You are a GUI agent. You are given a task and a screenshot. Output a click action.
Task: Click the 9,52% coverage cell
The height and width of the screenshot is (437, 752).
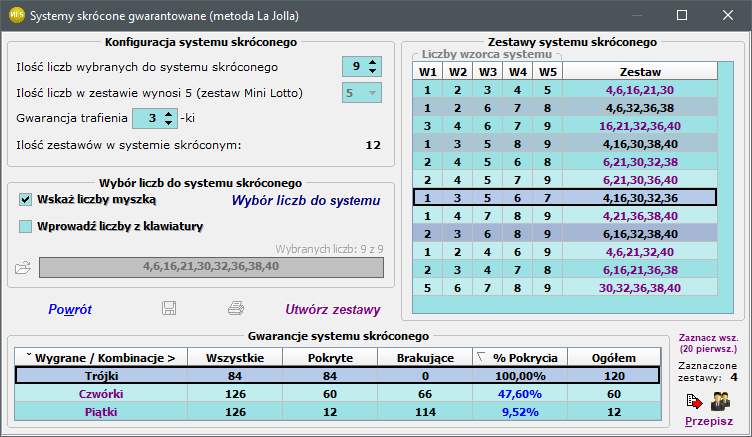point(520,412)
